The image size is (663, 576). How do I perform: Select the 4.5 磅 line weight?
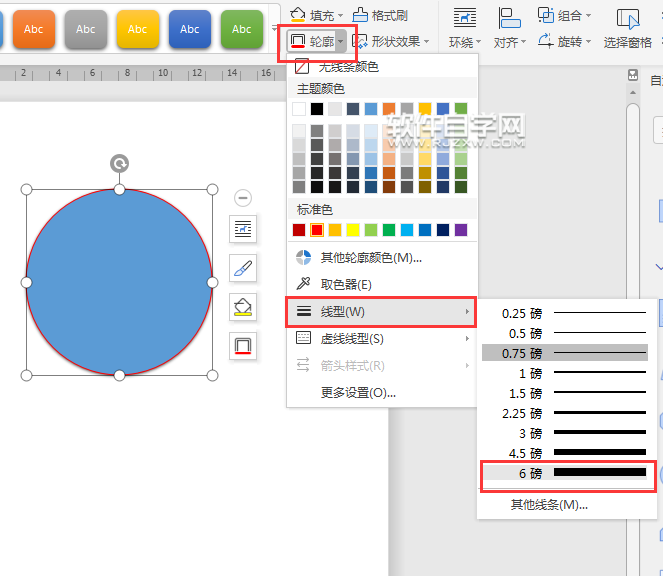click(565, 453)
